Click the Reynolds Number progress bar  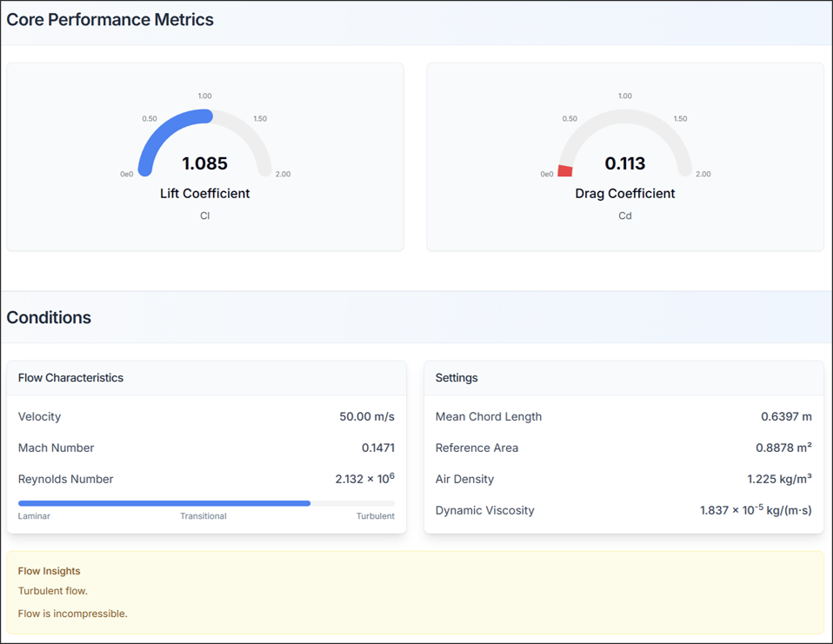(x=206, y=503)
